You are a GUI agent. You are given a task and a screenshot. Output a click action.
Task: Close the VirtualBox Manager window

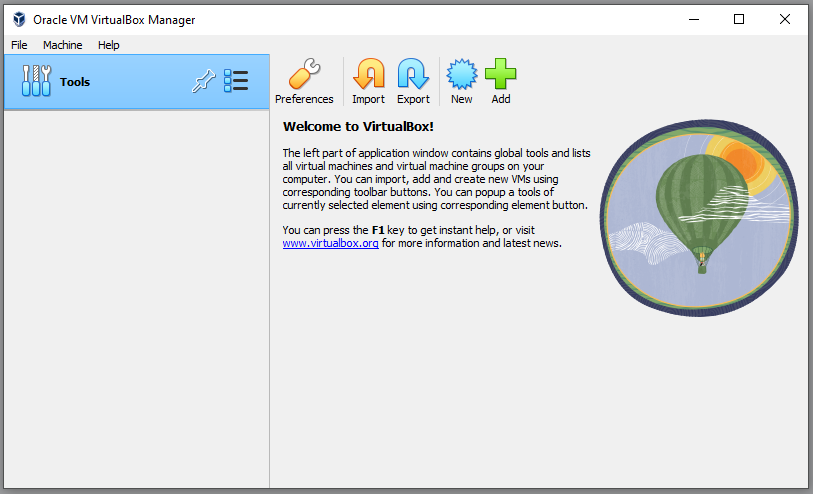click(785, 19)
